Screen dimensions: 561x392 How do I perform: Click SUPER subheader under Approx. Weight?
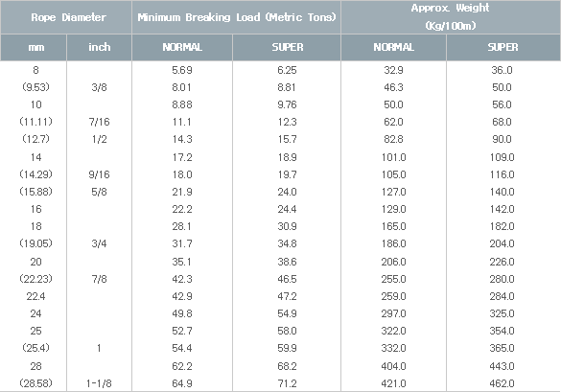pyautogui.click(x=503, y=47)
